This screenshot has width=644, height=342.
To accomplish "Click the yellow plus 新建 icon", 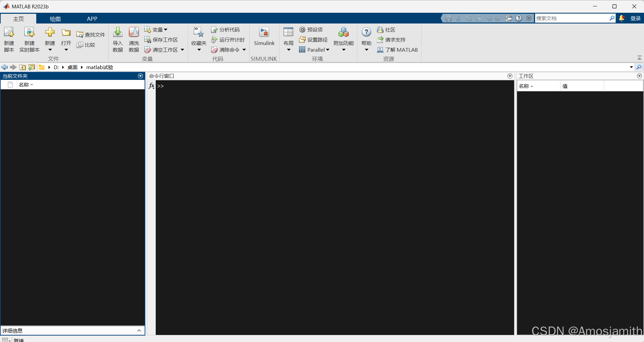I will click(x=50, y=32).
